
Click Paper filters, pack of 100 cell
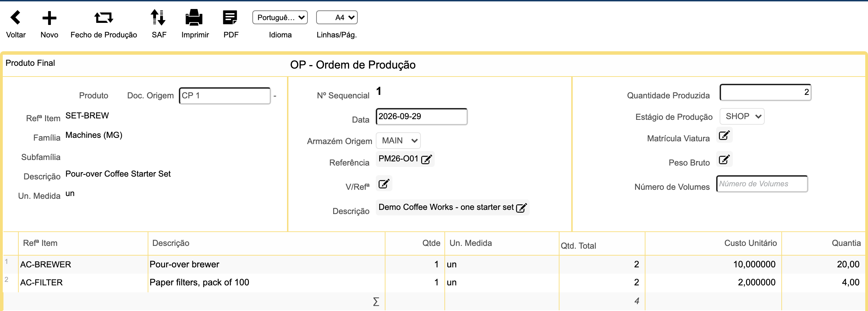pyautogui.click(x=267, y=282)
